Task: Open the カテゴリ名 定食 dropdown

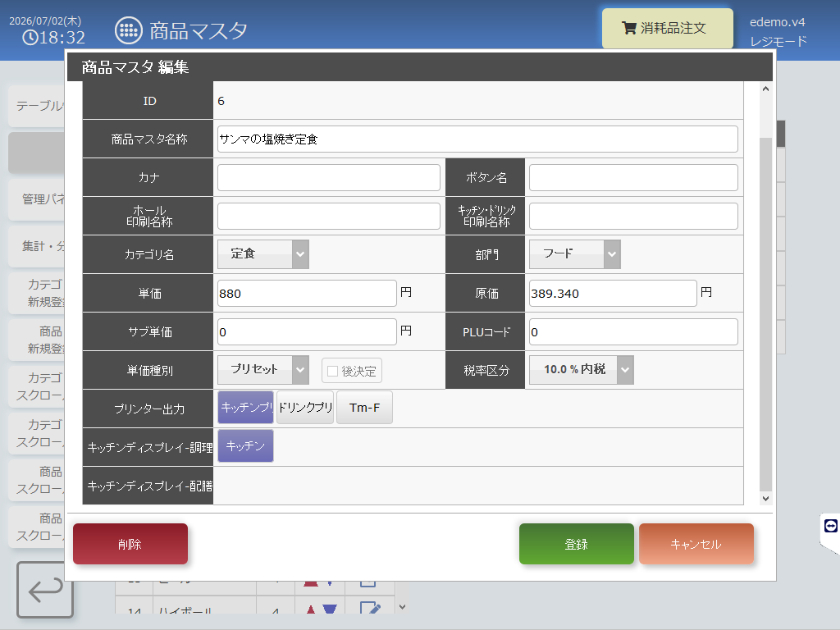Action: tap(263, 254)
